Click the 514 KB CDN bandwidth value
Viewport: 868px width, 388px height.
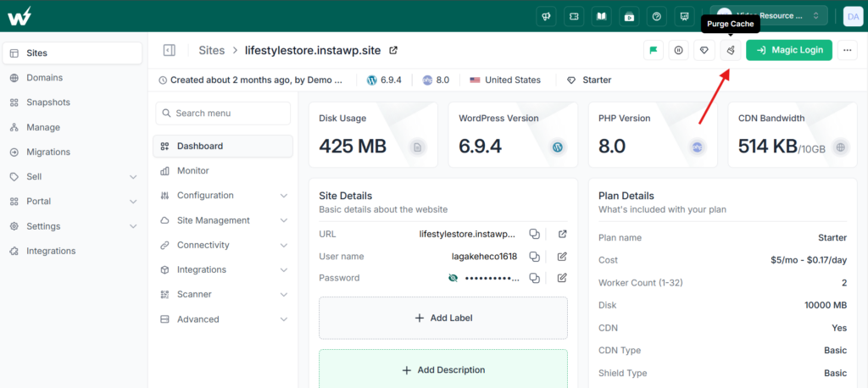click(768, 147)
